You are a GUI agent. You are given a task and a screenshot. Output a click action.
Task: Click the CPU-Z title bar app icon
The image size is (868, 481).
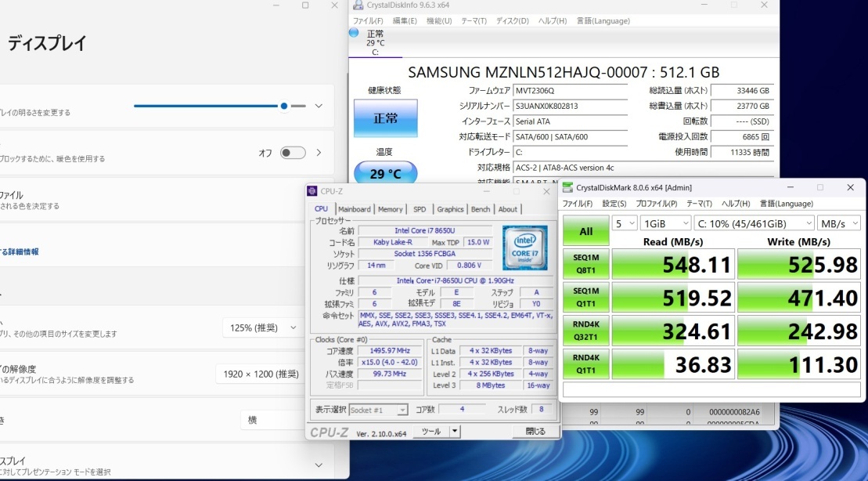click(312, 191)
